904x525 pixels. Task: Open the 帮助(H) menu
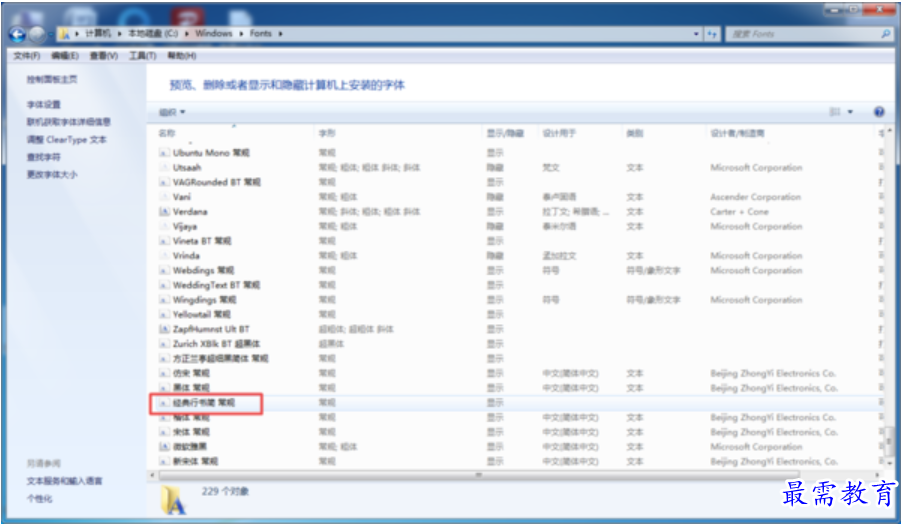pos(182,56)
